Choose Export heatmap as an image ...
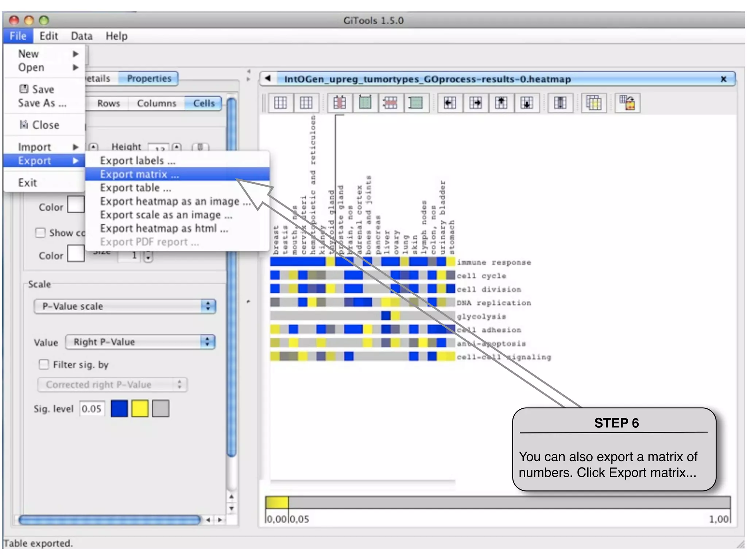Viewport: 747px width, 560px height. coord(177,201)
